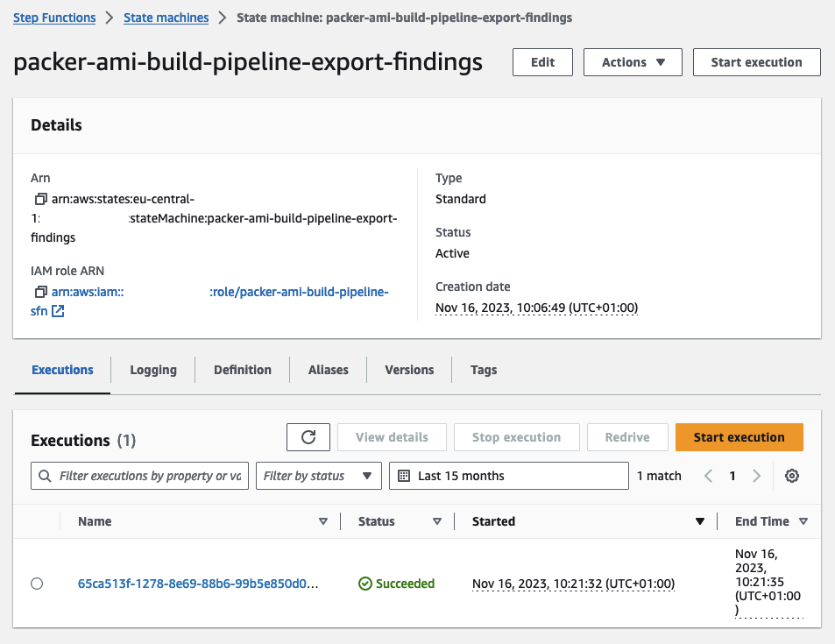Open the Actions dropdown
The width and height of the screenshot is (835, 644).
[633, 62]
